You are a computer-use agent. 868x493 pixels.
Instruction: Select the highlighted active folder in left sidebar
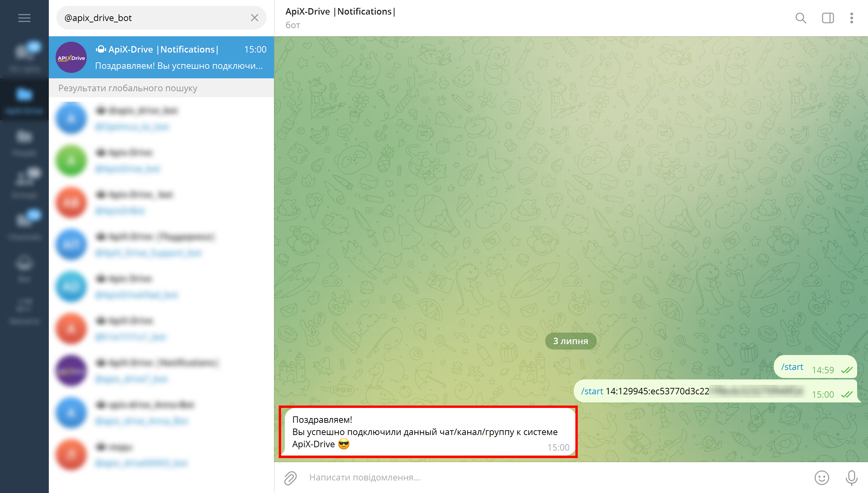click(x=24, y=99)
